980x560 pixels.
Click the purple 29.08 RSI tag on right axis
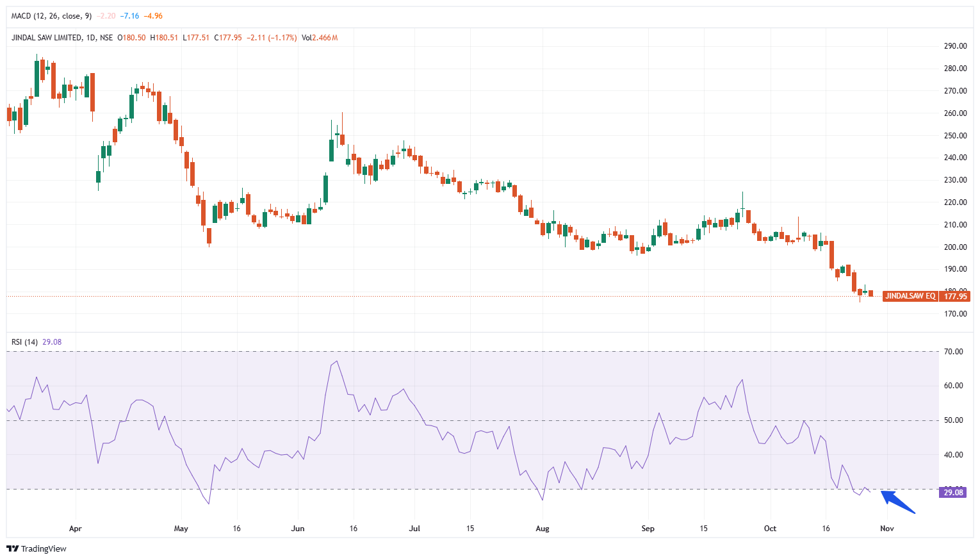(x=953, y=493)
